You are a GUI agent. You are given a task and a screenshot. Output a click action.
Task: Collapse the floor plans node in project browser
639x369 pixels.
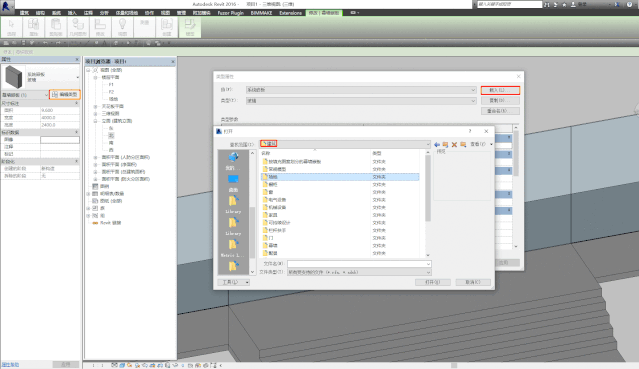[95, 77]
